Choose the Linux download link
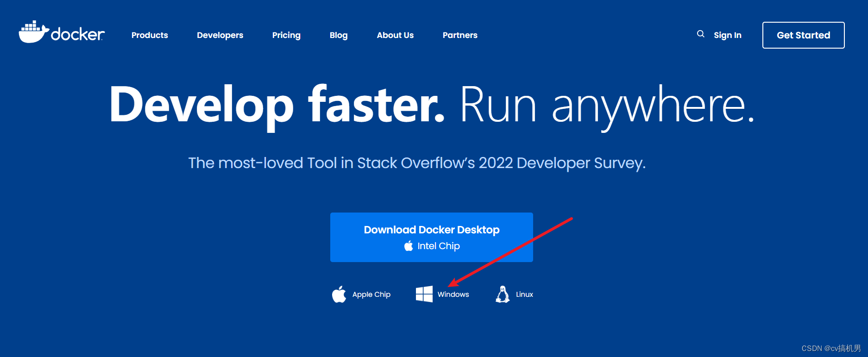 coord(514,294)
